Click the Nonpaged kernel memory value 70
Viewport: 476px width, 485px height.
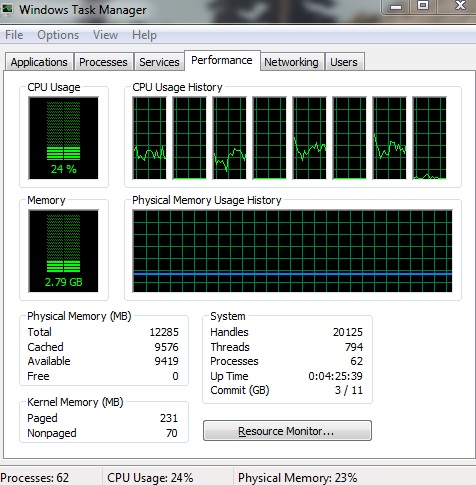(x=172, y=433)
